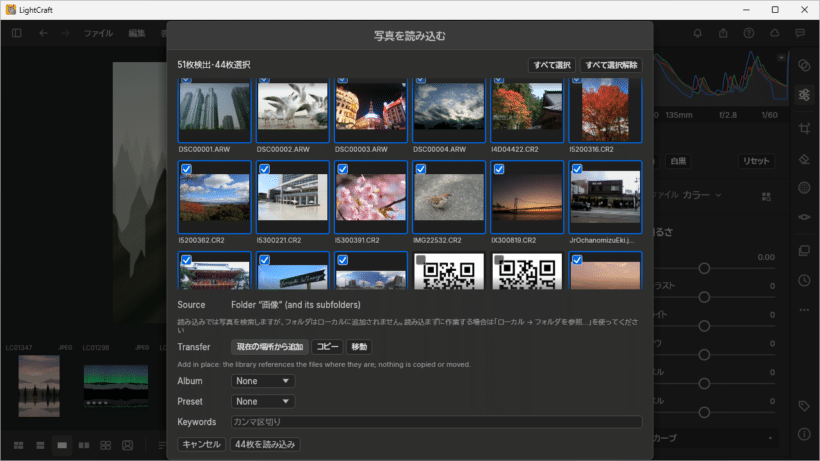Viewport: 820px width, 461px height.
Task: Click the share export icon in top bar
Action: pyautogui.click(x=723, y=33)
